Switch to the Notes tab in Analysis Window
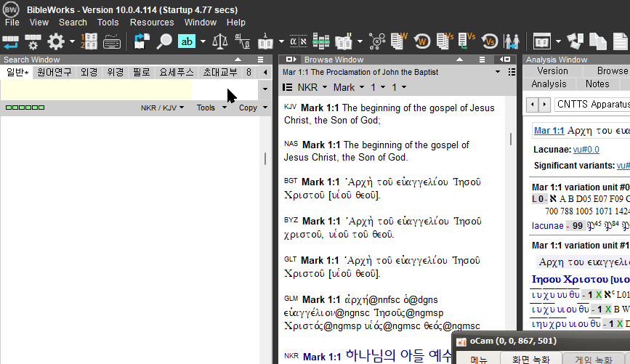The height and width of the screenshot is (364, 630). [x=597, y=84]
